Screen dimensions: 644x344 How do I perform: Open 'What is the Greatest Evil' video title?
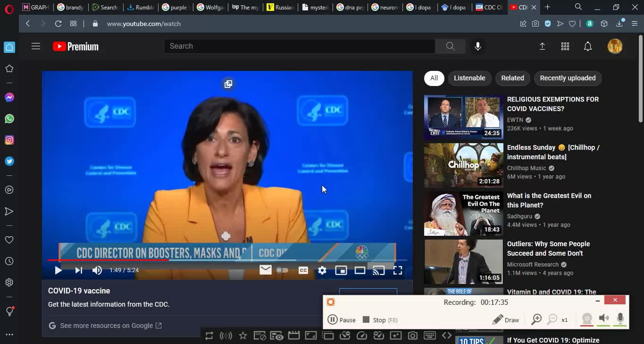pos(549,200)
